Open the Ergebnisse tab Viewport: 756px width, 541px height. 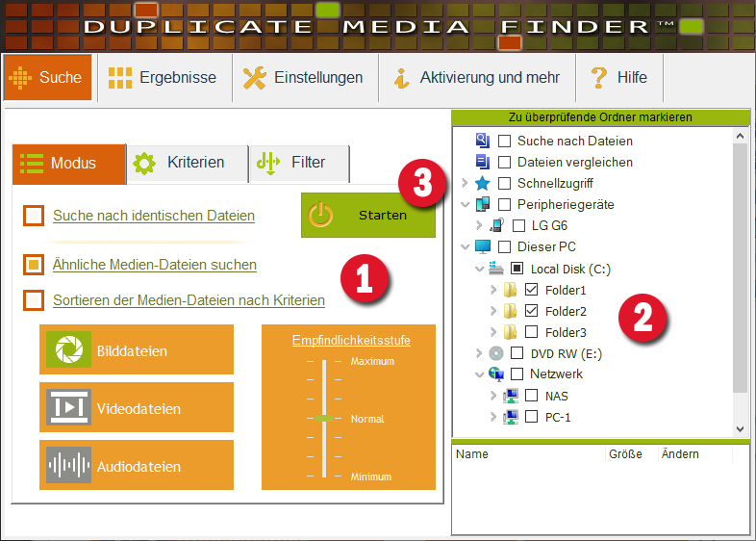[163, 78]
